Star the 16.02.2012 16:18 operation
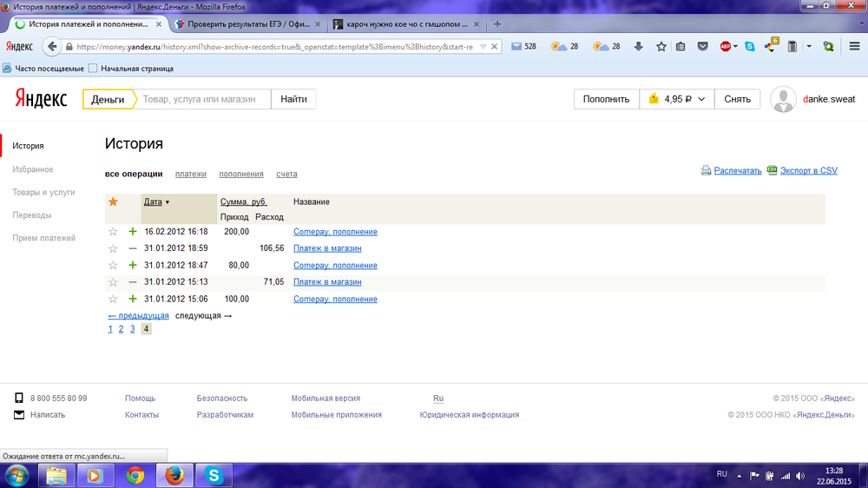868x488 pixels. tap(112, 232)
